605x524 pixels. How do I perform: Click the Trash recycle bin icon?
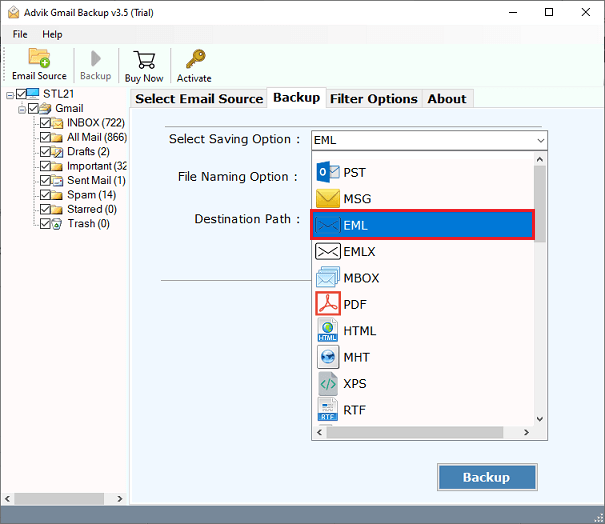[56, 224]
